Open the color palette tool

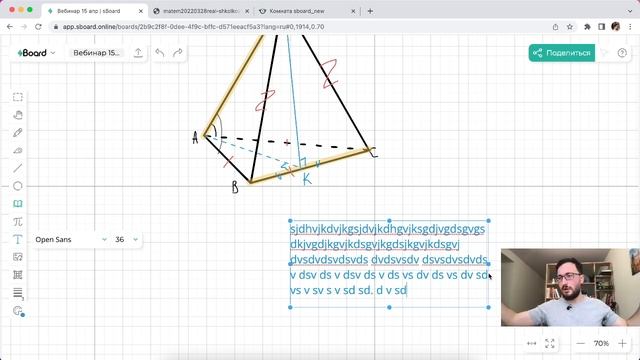[18, 311]
